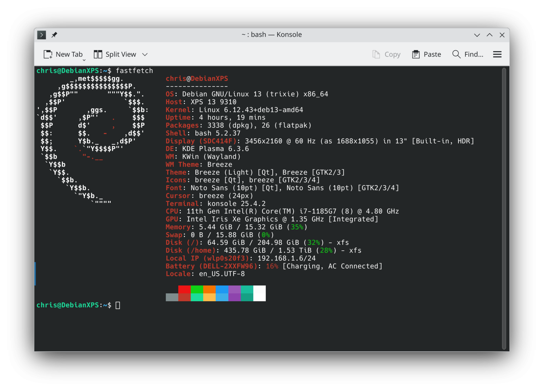Click the bright red color block
This screenshot has width=544, height=392.
tap(184, 289)
